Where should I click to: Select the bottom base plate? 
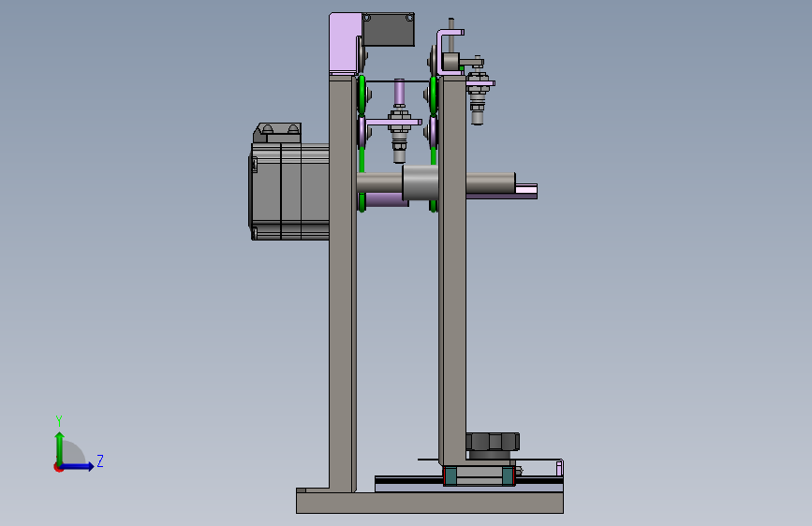click(x=430, y=503)
